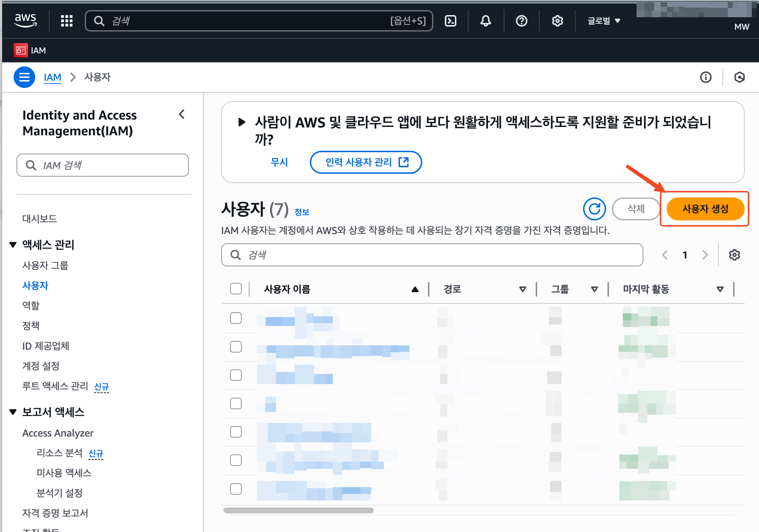Refresh the users list

pyautogui.click(x=594, y=209)
